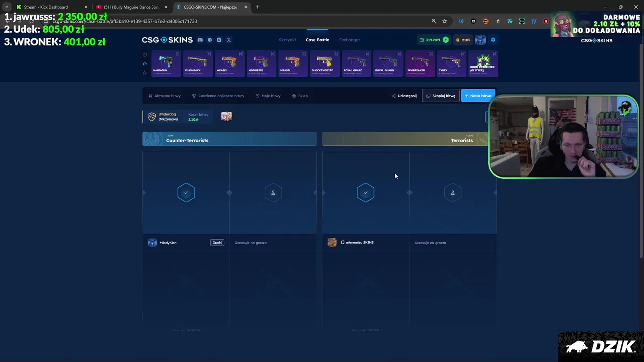Click the uAmemisc SKINS player avatar
This screenshot has width=644, height=362.
332,243
